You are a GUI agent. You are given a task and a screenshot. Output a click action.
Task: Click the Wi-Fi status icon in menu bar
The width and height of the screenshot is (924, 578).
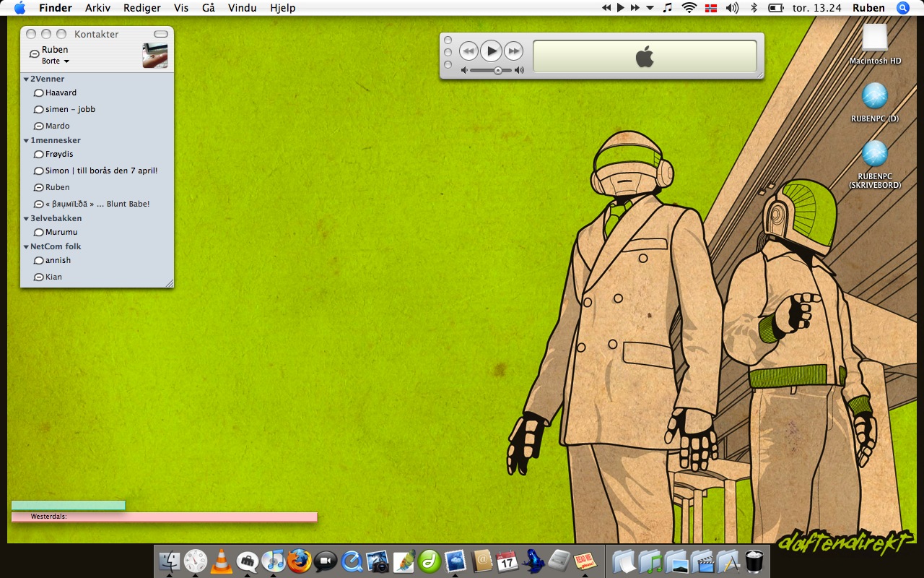tap(689, 8)
